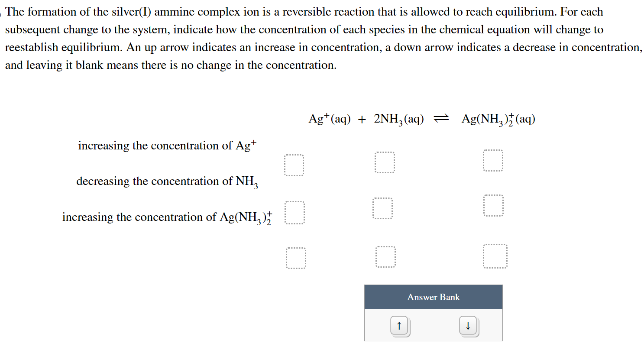Click the Ag+ answer box in first row
The image size is (644, 353).
pyautogui.click(x=295, y=165)
